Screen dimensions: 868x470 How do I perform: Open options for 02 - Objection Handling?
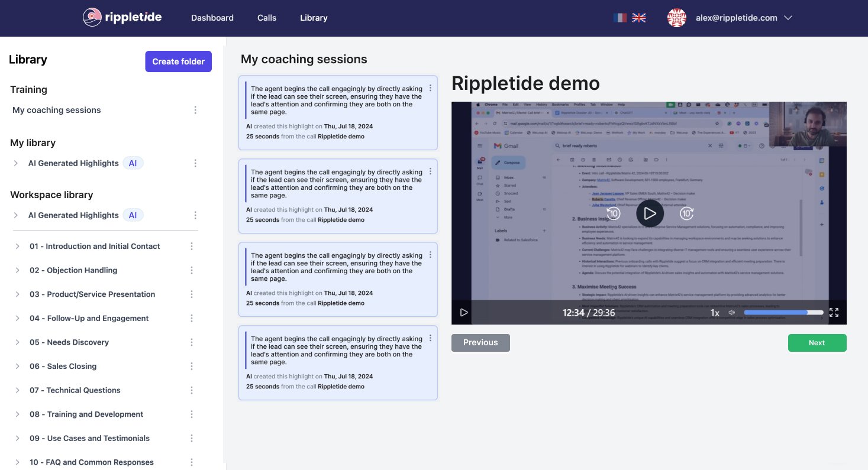(x=192, y=270)
